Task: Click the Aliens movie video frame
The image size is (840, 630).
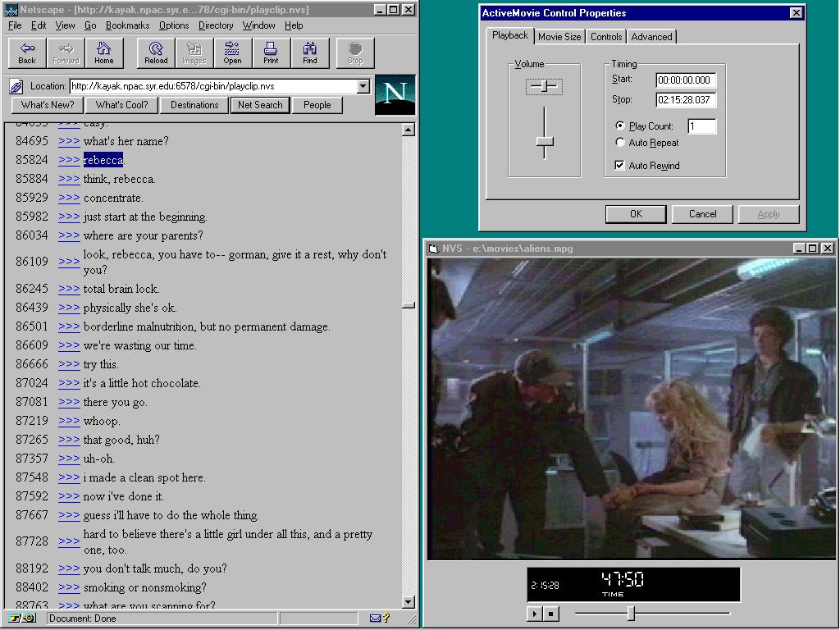Action: pyautogui.click(x=632, y=409)
